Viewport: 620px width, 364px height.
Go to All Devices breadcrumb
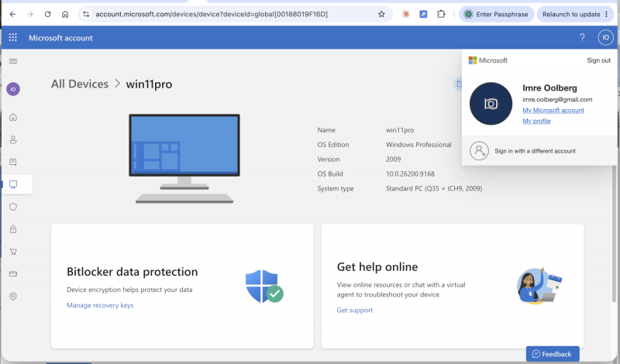(80, 84)
